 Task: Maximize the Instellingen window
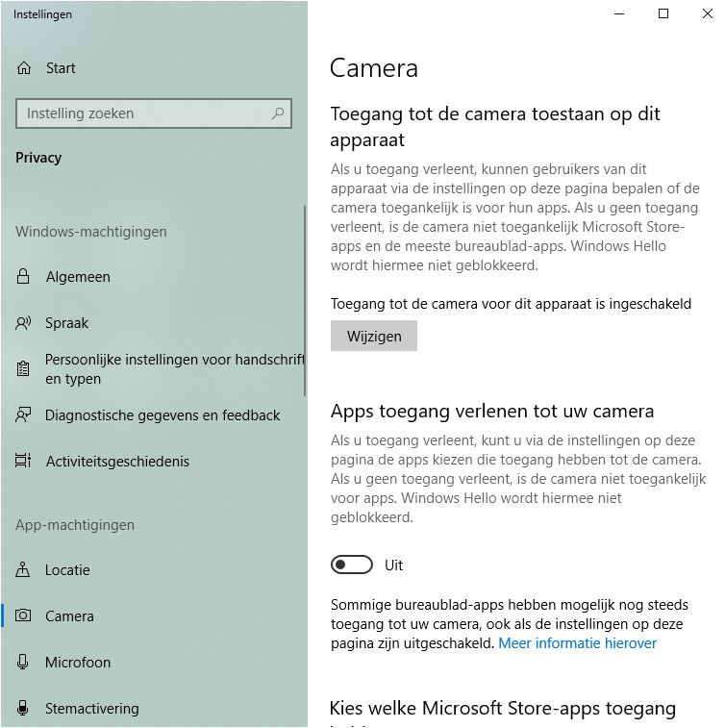(x=663, y=13)
